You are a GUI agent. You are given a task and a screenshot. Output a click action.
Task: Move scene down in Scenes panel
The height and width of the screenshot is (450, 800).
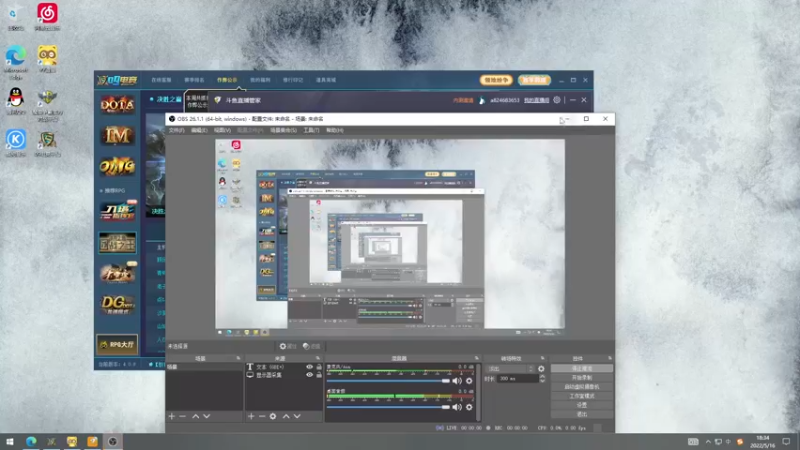pos(207,416)
